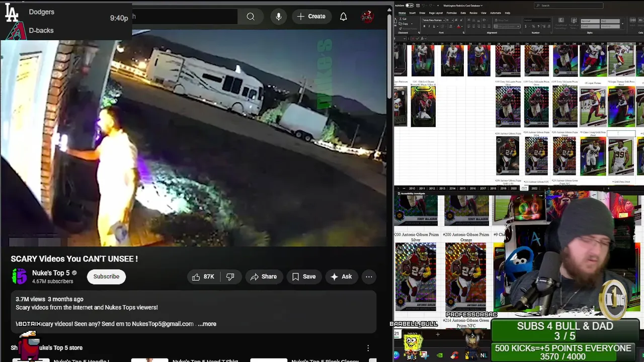Toggle Excel AutoSave switch

[x=410, y=6]
